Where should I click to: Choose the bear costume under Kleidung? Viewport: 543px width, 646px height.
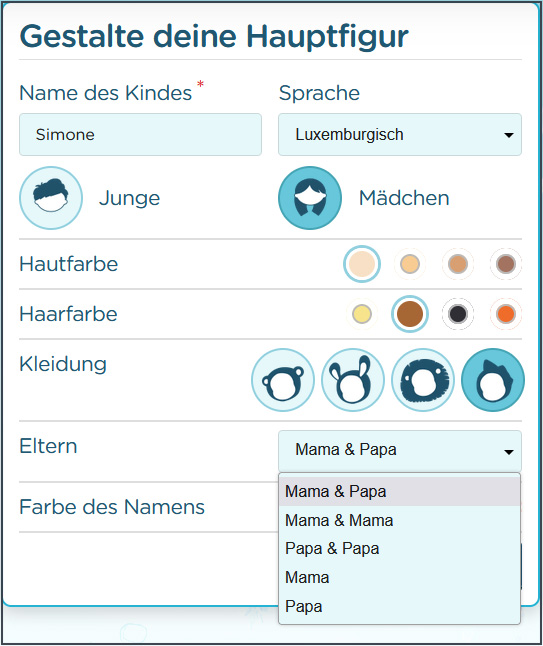tap(283, 380)
